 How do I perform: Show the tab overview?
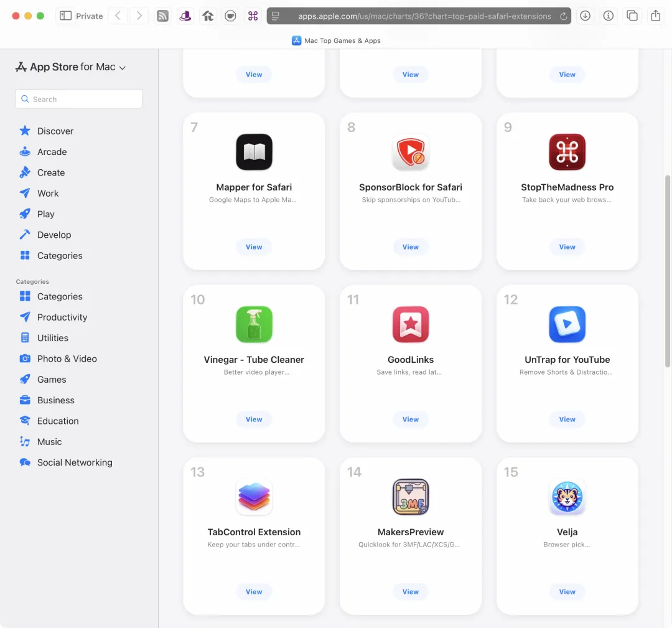[x=632, y=16]
